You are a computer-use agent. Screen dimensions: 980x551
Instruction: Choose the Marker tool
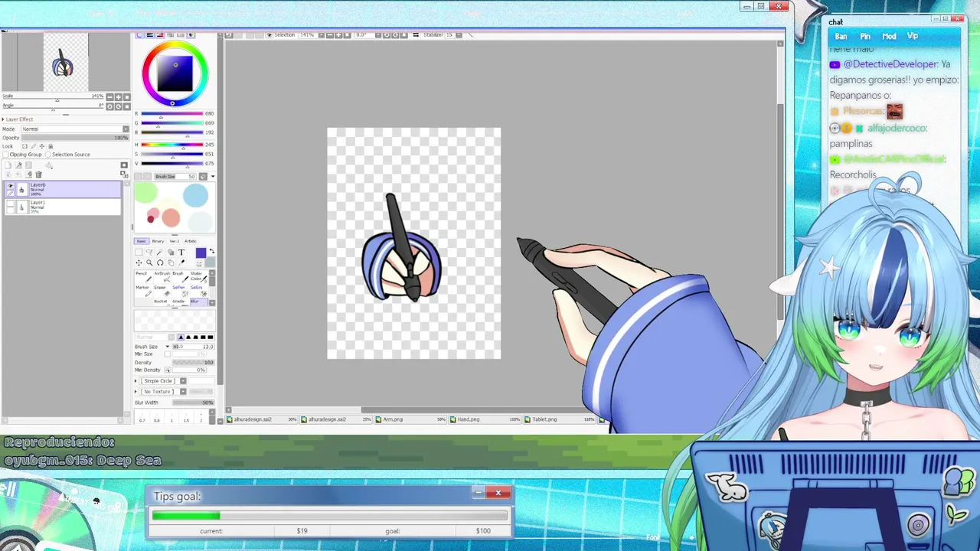(x=142, y=291)
